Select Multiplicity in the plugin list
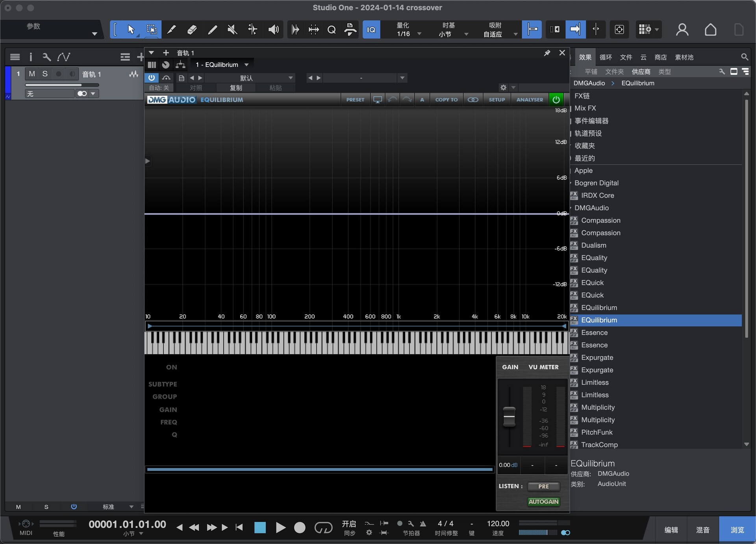 pos(598,407)
